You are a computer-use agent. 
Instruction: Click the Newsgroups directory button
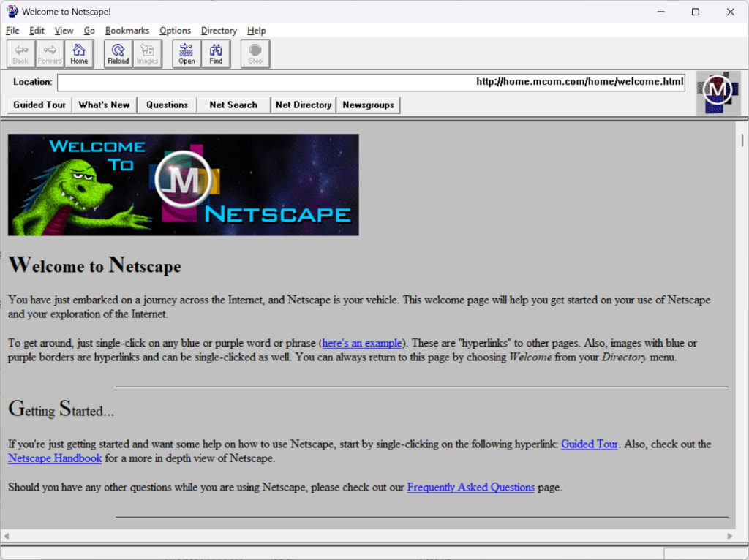pos(368,105)
